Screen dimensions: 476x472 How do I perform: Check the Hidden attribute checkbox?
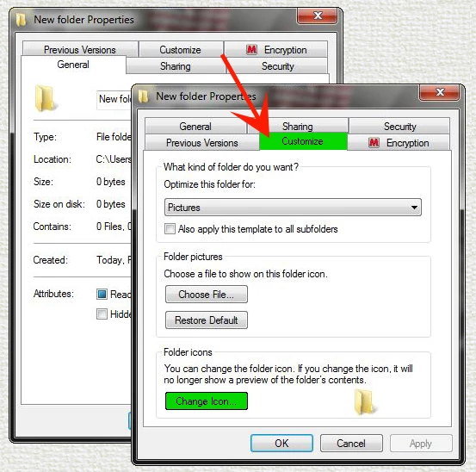click(x=102, y=314)
